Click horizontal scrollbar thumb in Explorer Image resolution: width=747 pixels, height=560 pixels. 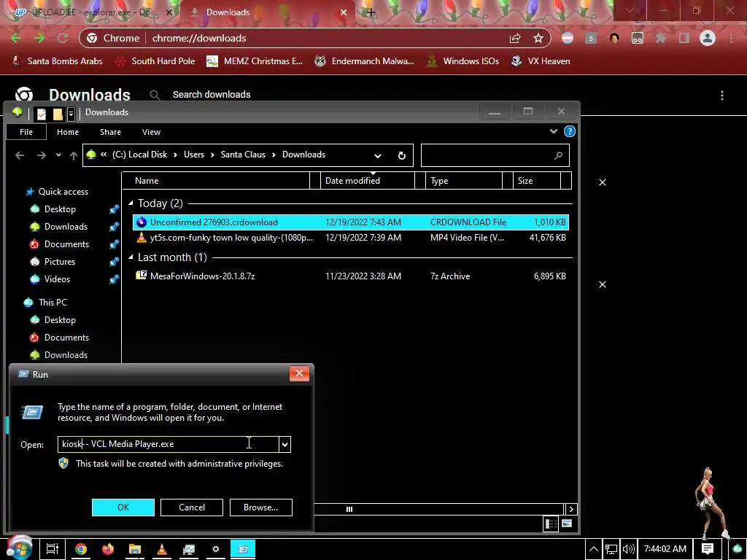pos(349,510)
